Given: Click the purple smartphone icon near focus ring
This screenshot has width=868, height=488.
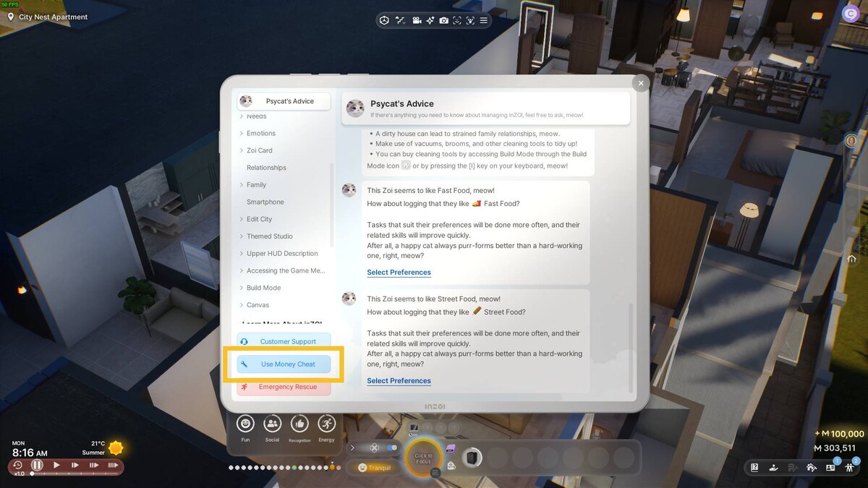Looking at the screenshot, I should point(450,449).
